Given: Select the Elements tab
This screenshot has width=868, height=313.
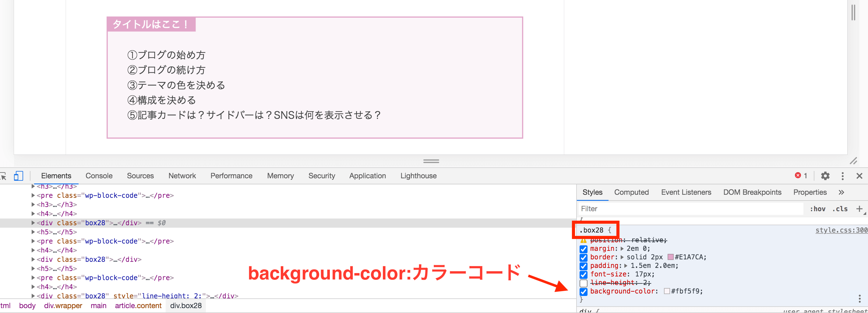Looking at the screenshot, I should pos(56,176).
